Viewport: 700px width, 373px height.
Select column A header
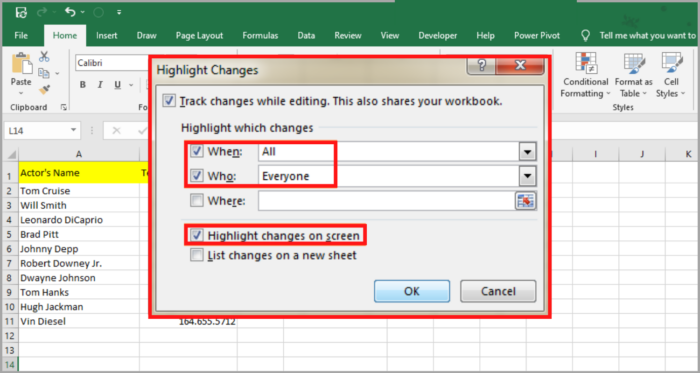[x=79, y=154]
